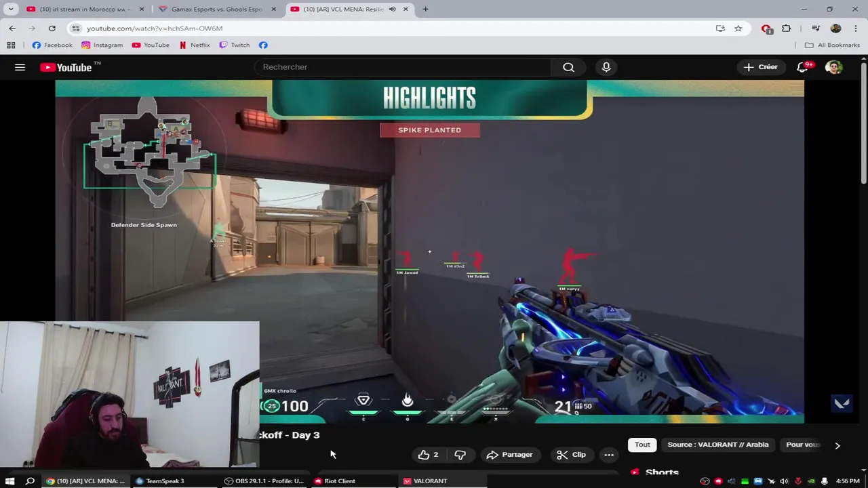868x488 pixels.
Task: Focus the Rechercher search field
Action: tap(403, 67)
